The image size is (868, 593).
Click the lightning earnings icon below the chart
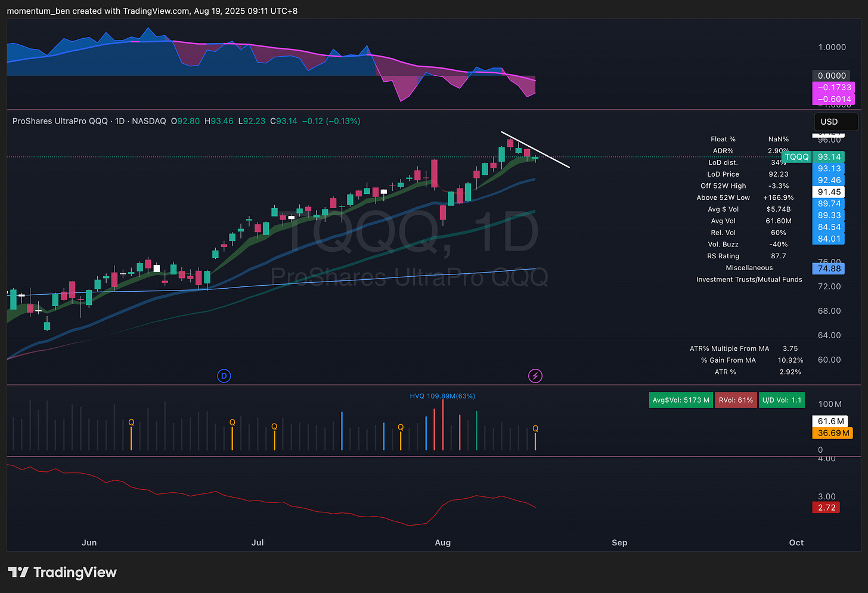pos(535,376)
